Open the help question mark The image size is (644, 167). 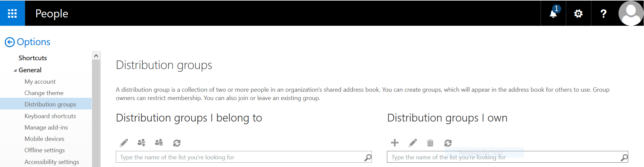(x=603, y=13)
